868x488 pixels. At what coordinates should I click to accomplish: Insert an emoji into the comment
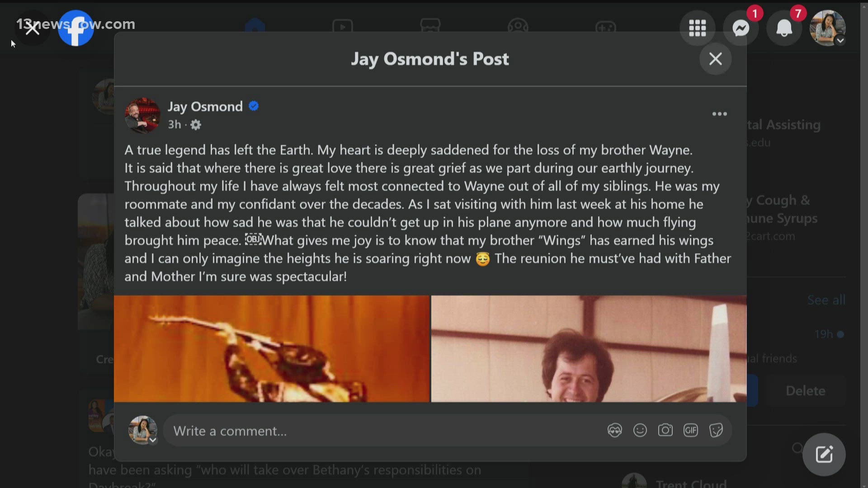[640, 430]
